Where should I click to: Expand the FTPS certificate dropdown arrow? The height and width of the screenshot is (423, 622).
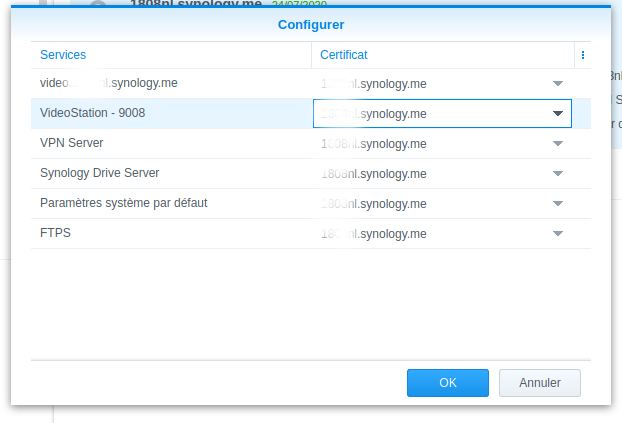click(558, 234)
